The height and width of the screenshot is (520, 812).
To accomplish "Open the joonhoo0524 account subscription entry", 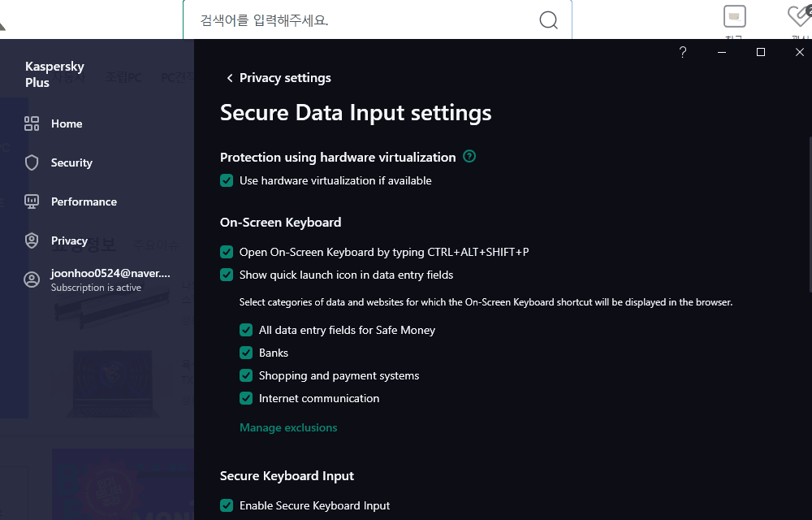I will 110,279.
